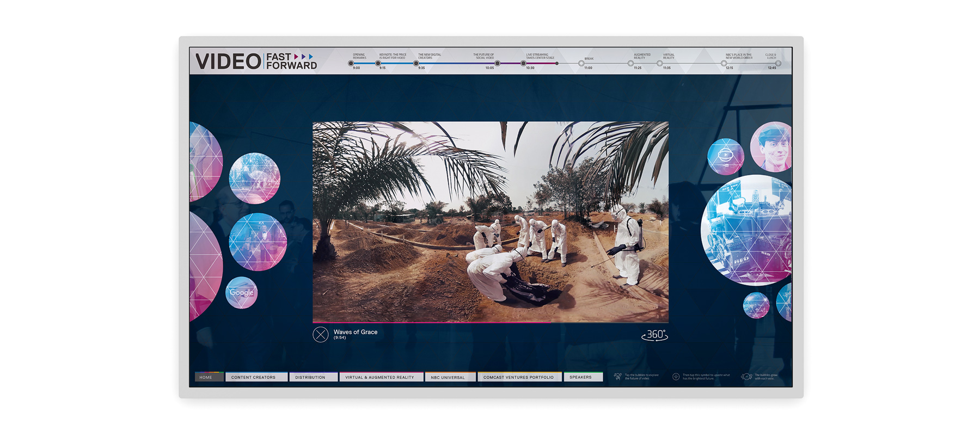Image resolution: width=980 pixels, height=436 pixels.
Task: Open the large RED camera bubble
Action: click(748, 230)
